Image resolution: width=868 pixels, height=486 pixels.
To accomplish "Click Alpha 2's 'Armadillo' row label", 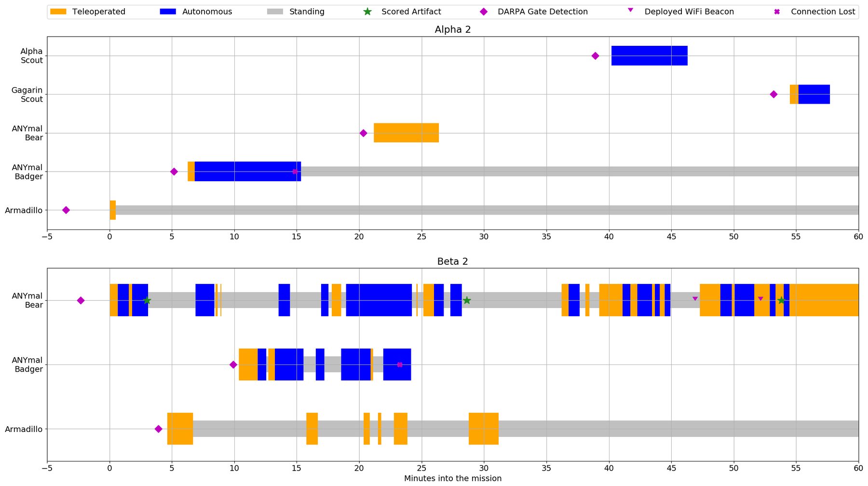I will [24, 210].
